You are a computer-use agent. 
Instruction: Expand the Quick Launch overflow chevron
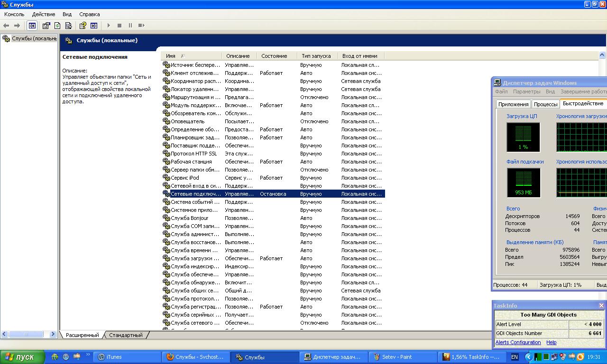coord(88,354)
